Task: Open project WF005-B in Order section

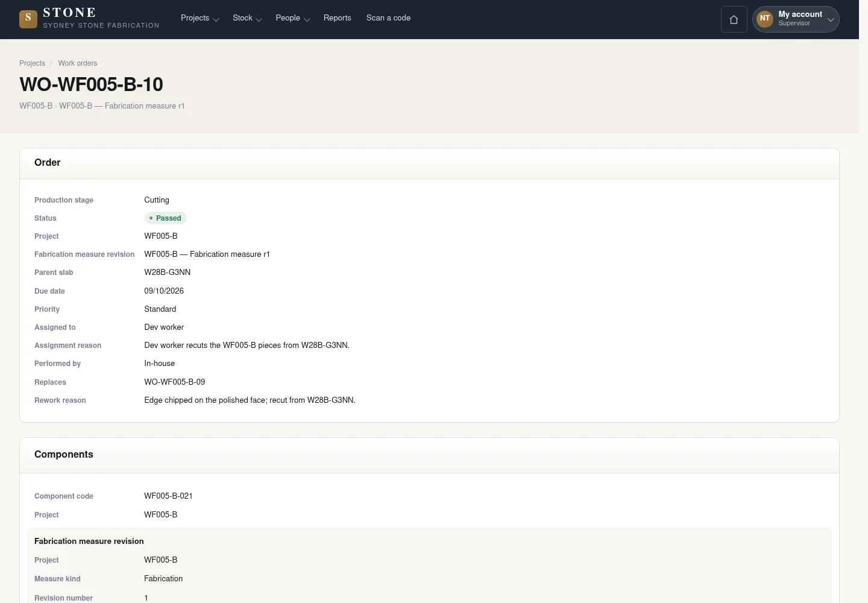Action: click(x=161, y=236)
